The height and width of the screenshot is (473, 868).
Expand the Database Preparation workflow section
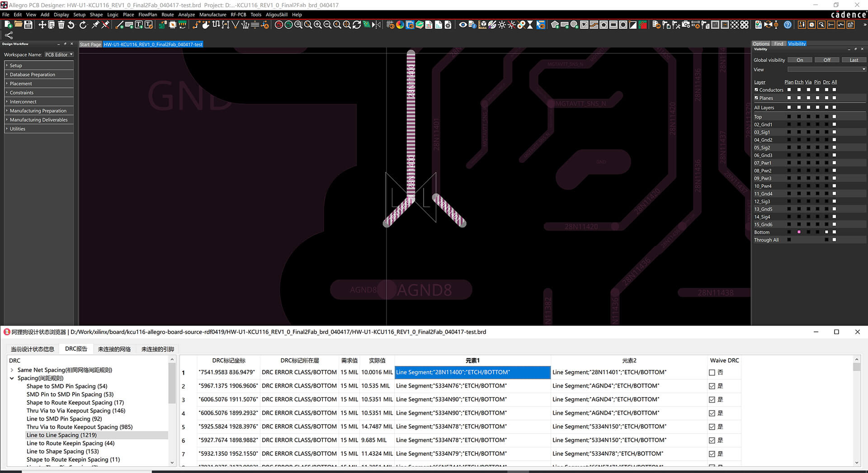tap(39, 75)
